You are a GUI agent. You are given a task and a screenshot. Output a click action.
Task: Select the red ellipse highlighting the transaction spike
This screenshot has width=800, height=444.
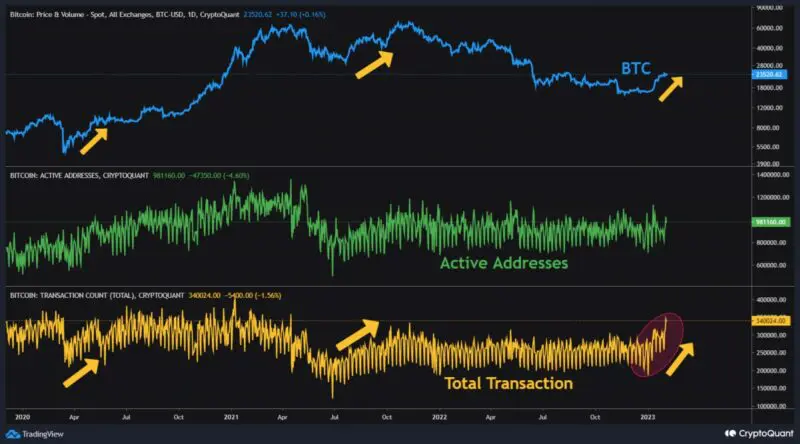pos(659,345)
